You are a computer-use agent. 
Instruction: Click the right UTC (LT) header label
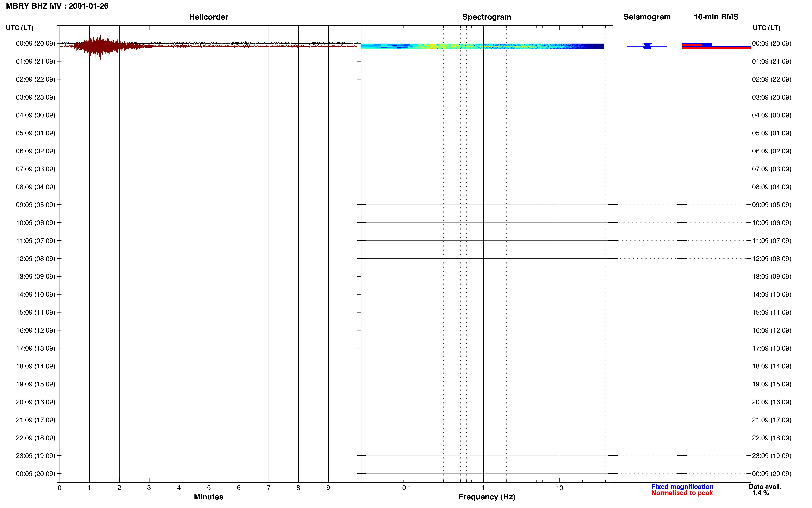click(x=766, y=28)
